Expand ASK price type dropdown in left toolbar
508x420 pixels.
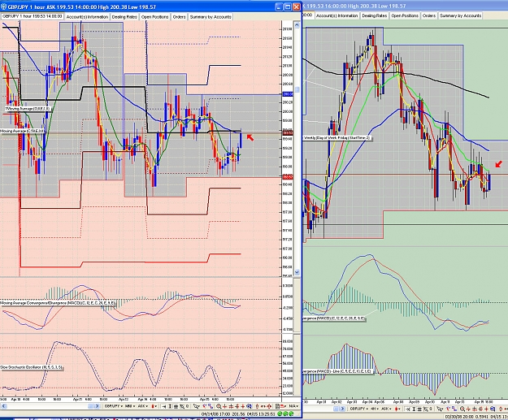click(143, 406)
